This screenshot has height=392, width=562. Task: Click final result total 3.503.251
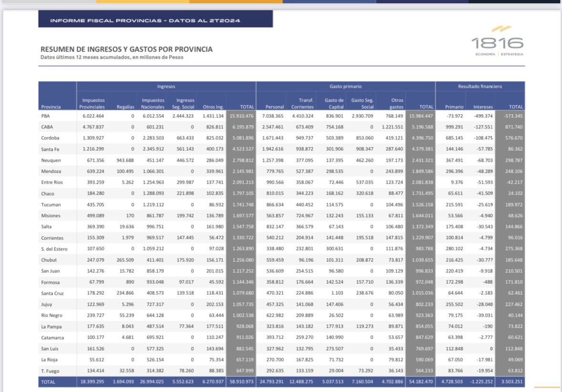click(x=512, y=382)
